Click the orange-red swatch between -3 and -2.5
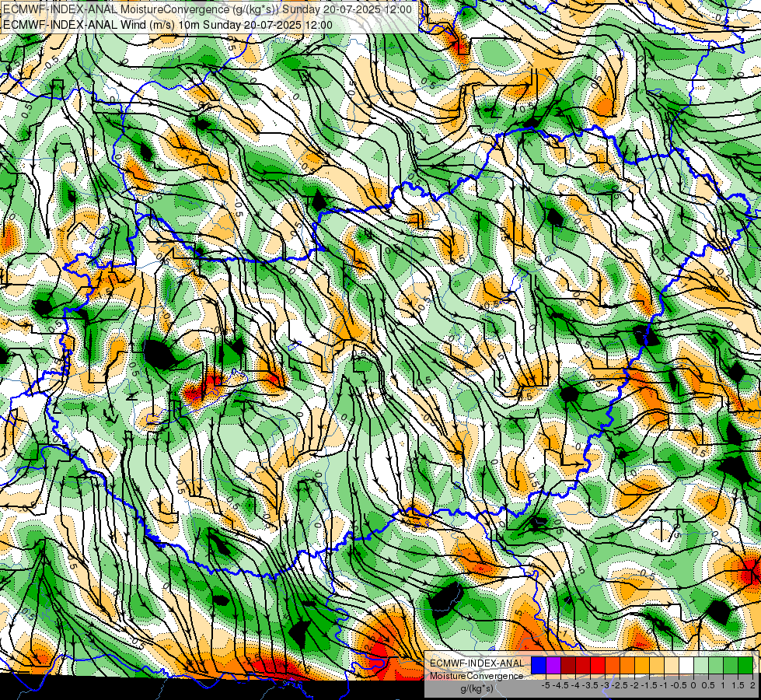Viewport: 761px width, 700px height. click(x=613, y=665)
